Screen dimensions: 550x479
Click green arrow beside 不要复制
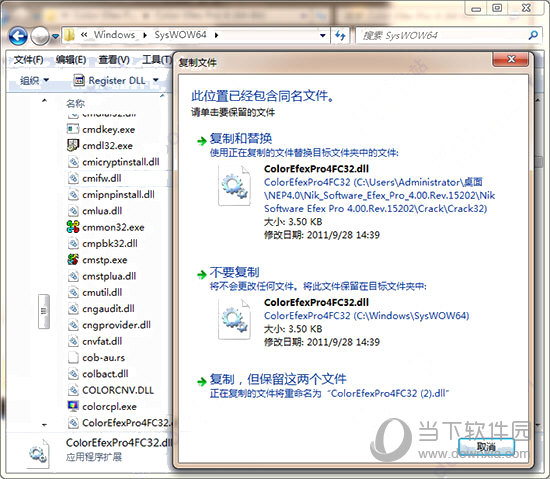point(202,274)
